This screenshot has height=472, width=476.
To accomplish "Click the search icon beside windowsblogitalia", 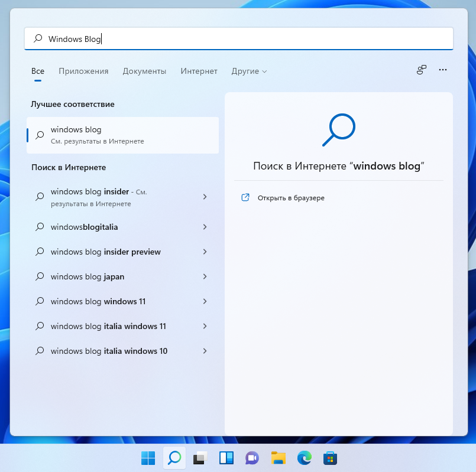I will point(40,227).
